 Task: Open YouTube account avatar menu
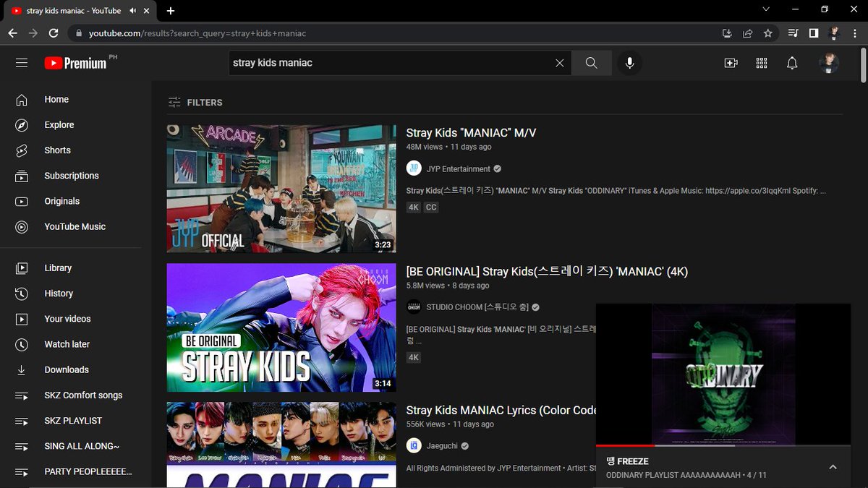click(x=829, y=63)
